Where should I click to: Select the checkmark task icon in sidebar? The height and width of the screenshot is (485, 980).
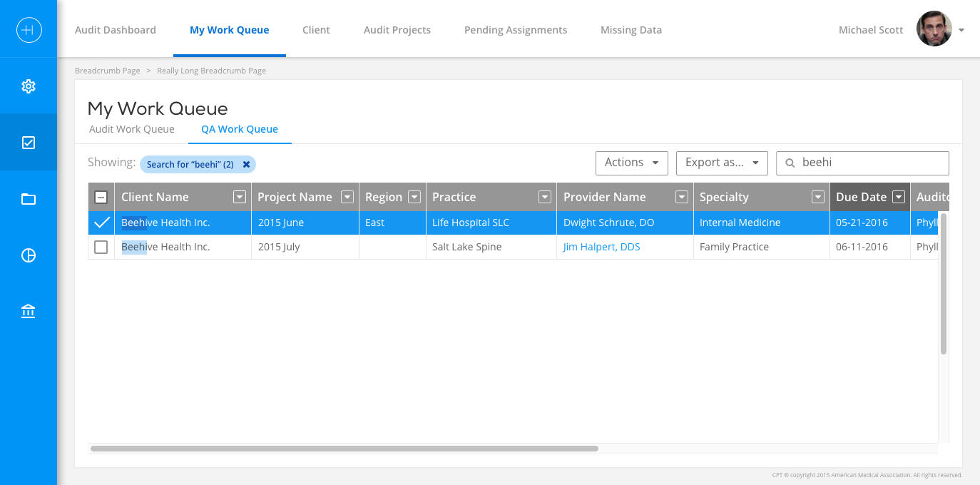(29, 143)
